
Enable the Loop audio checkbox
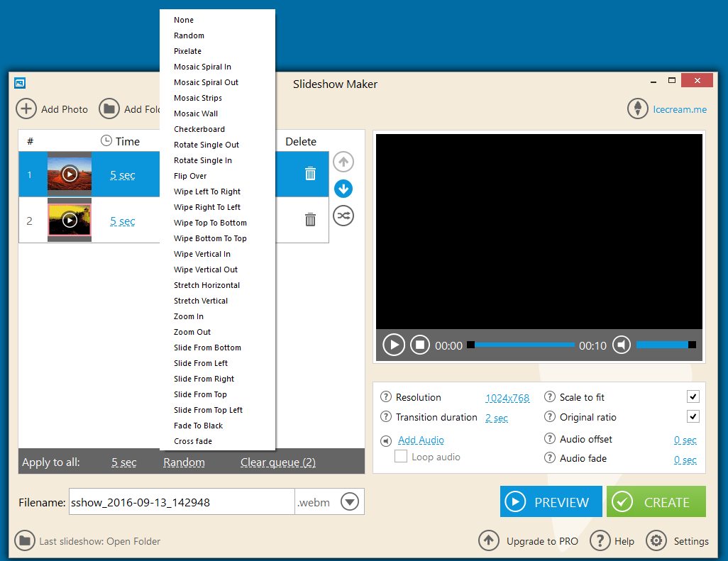click(x=401, y=456)
